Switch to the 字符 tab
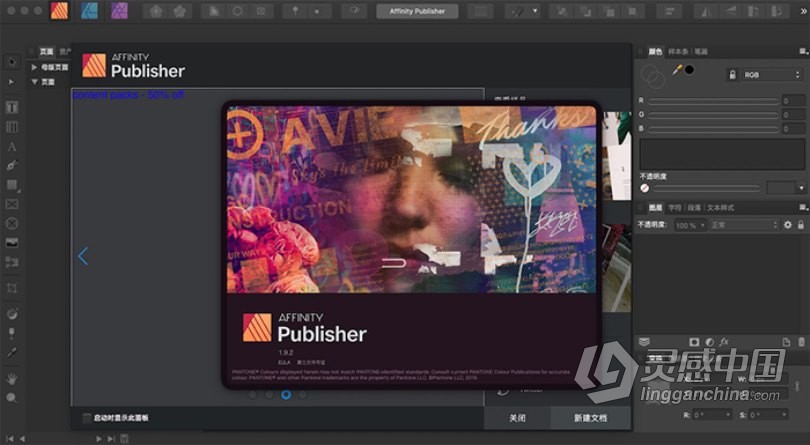Screen dimensions: 810x445 click(x=675, y=208)
